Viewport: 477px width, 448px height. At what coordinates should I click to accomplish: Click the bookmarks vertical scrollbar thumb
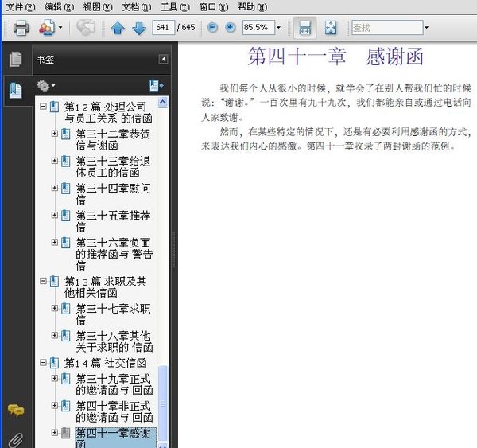(x=163, y=403)
